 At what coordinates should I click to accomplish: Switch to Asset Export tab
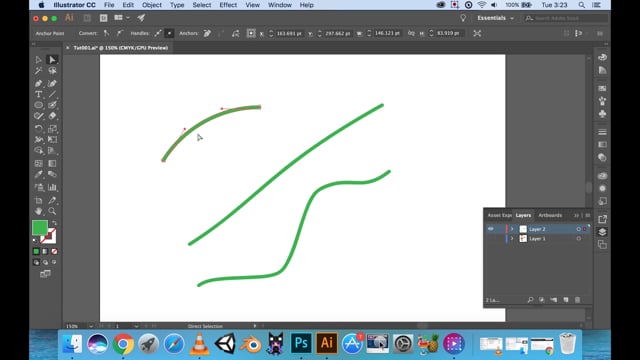(499, 215)
